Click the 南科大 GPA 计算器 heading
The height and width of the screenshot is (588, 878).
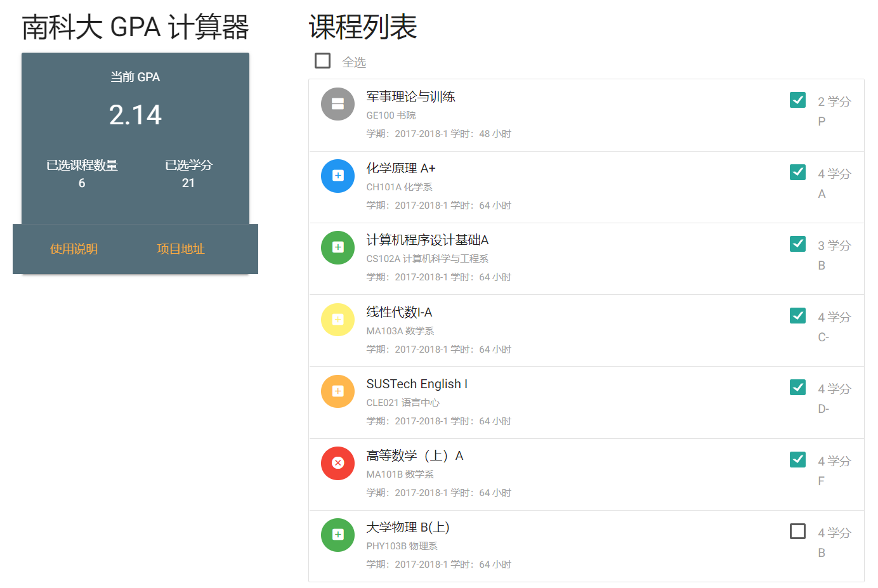[x=136, y=28]
